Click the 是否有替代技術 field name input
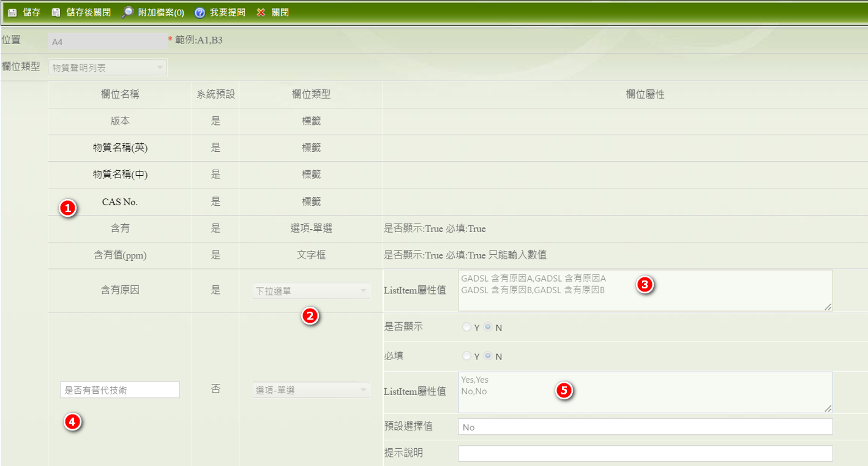This screenshot has height=466, width=868. pos(120,390)
